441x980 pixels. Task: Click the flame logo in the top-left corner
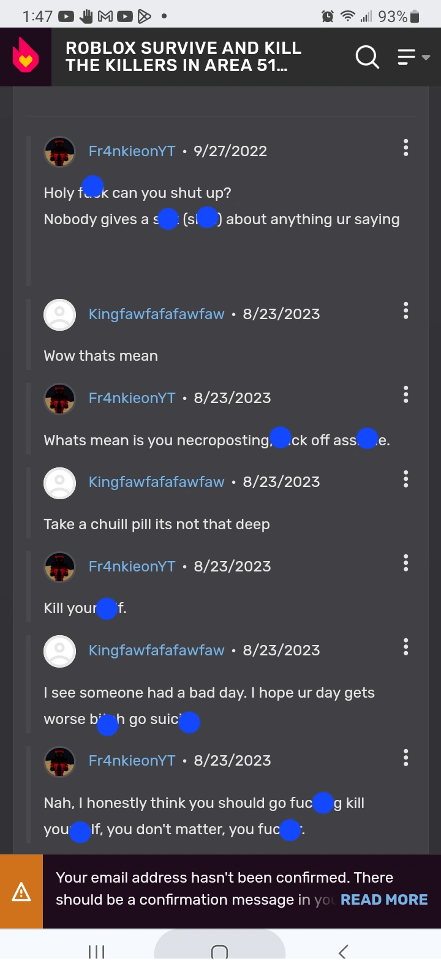[x=24, y=56]
